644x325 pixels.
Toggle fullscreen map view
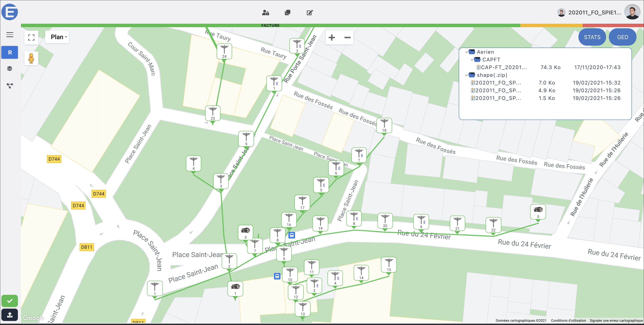point(31,38)
